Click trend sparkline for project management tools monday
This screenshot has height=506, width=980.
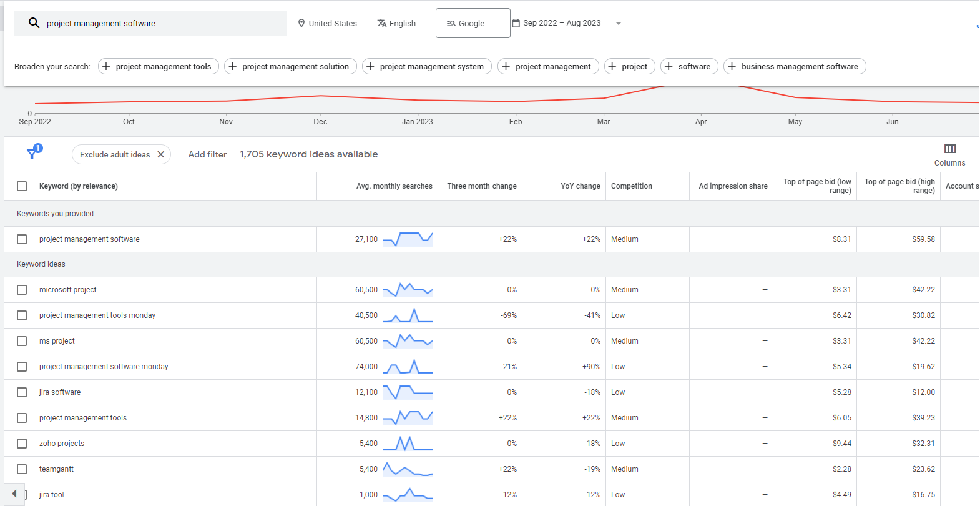[408, 315]
